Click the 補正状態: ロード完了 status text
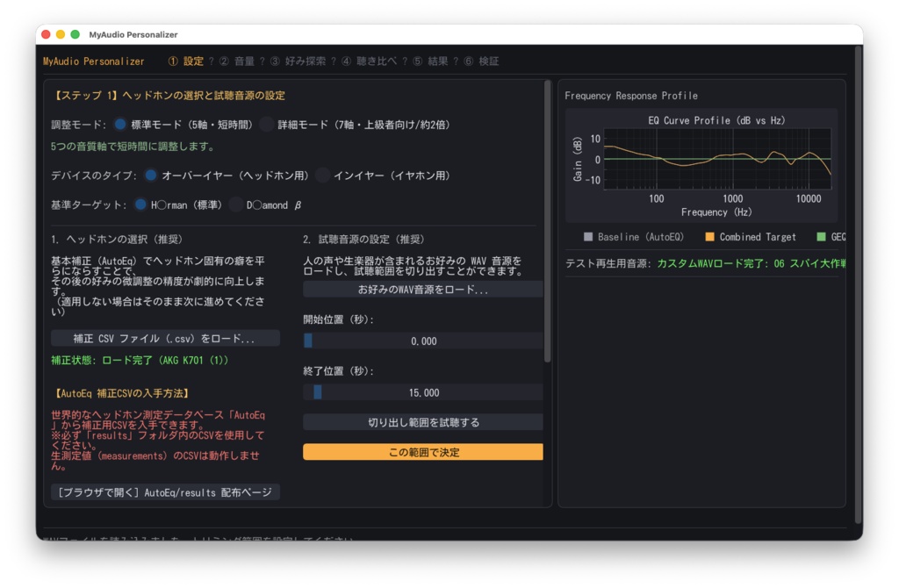This screenshot has height=588, width=899. point(140,360)
